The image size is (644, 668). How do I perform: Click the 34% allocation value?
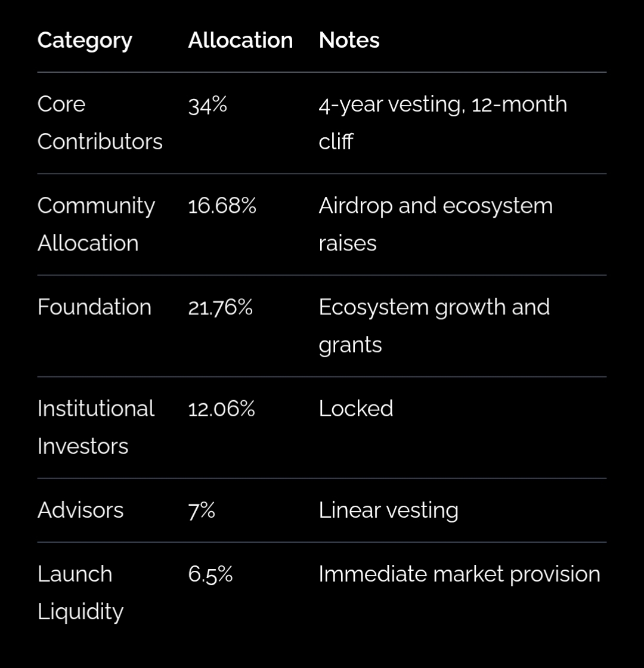click(x=208, y=105)
